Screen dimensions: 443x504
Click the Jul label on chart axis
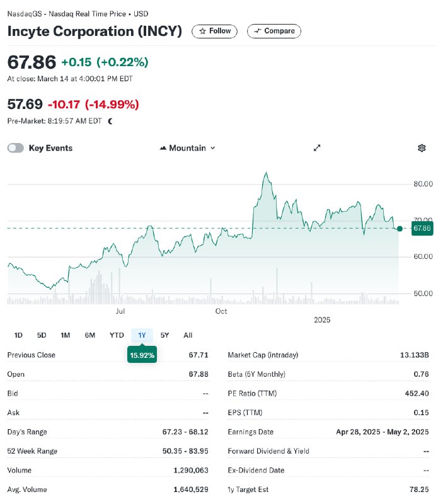(x=120, y=311)
